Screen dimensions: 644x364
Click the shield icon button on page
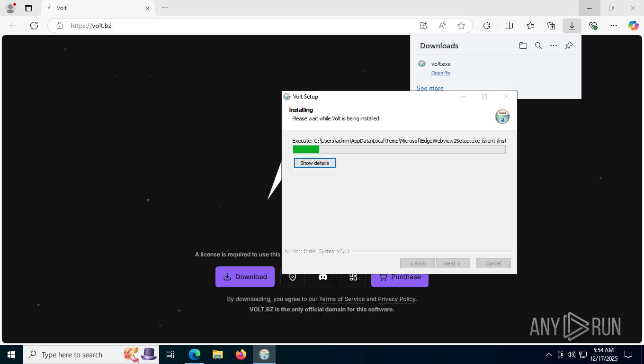[293, 277]
